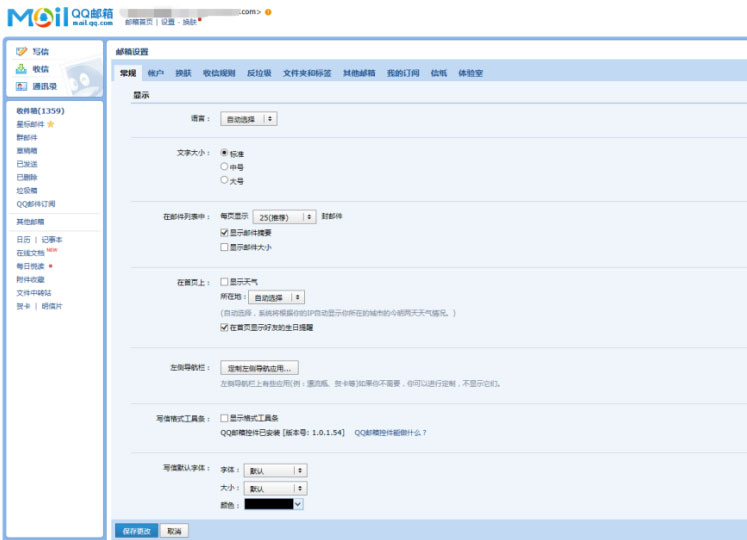This screenshot has height=540, width=747.
Task: Open the 收信规则 tab
Action: tap(219, 73)
